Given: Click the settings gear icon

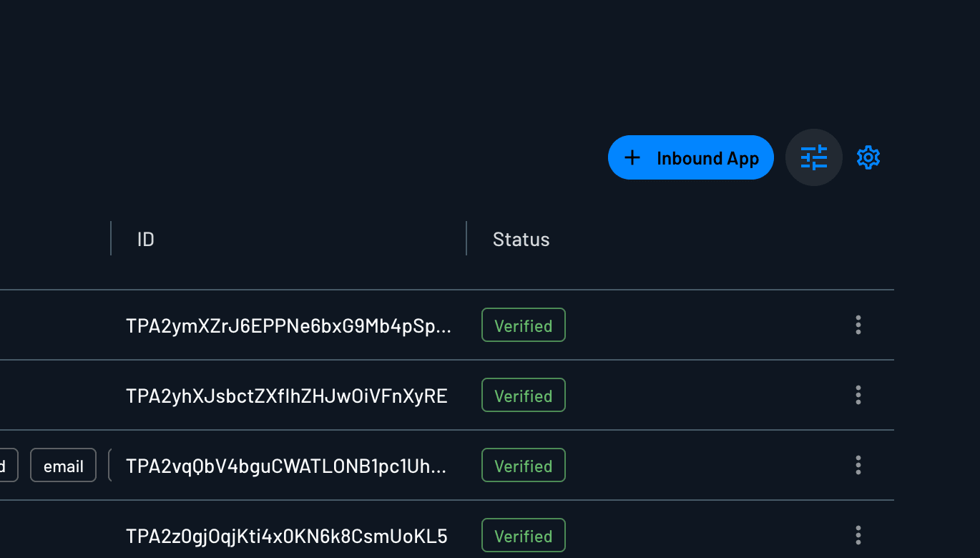Looking at the screenshot, I should [x=868, y=157].
